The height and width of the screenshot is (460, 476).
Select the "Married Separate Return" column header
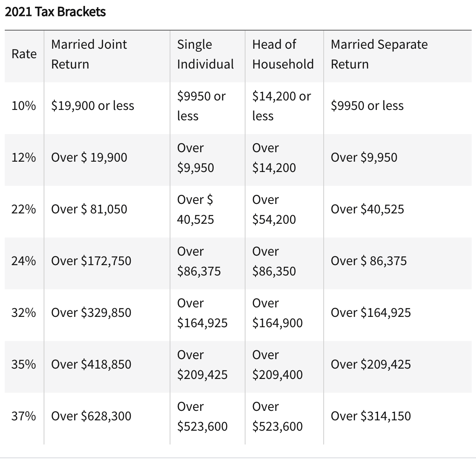coord(379,54)
